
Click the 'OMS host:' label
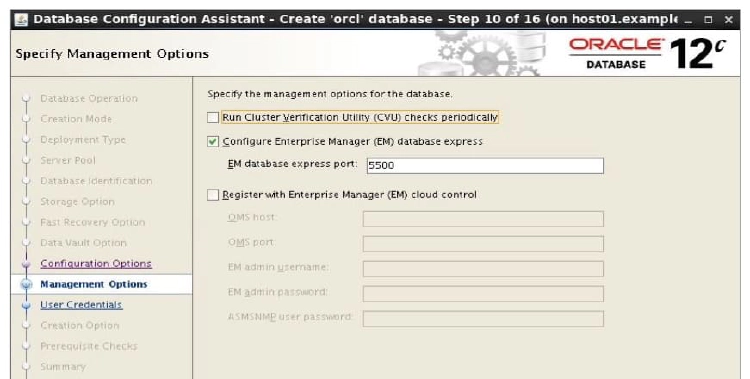pos(252,217)
